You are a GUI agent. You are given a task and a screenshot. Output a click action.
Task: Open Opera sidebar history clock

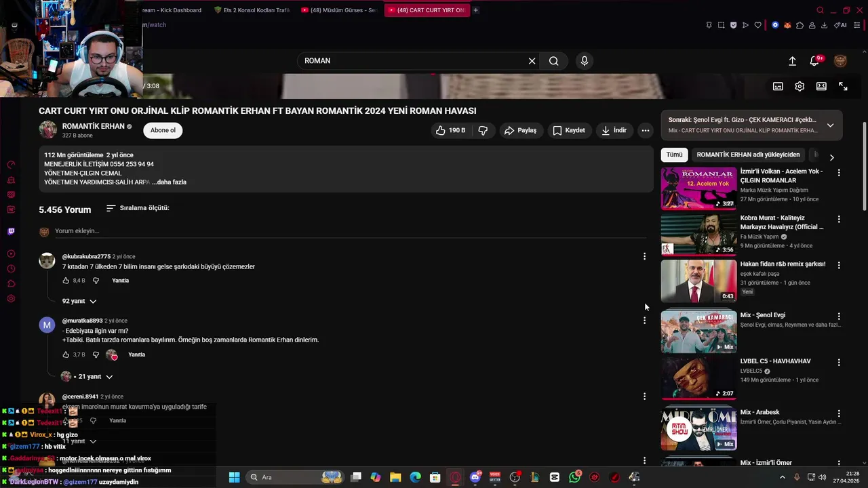(11, 268)
